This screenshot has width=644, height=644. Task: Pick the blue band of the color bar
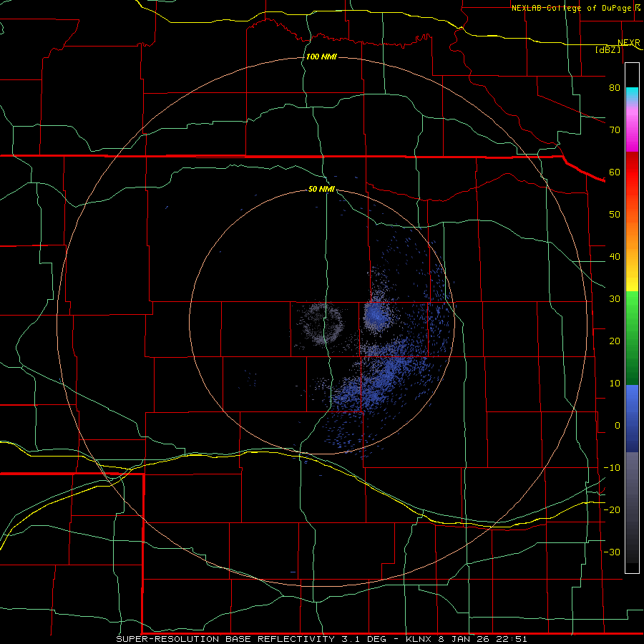pyautogui.click(x=632, y=419)
